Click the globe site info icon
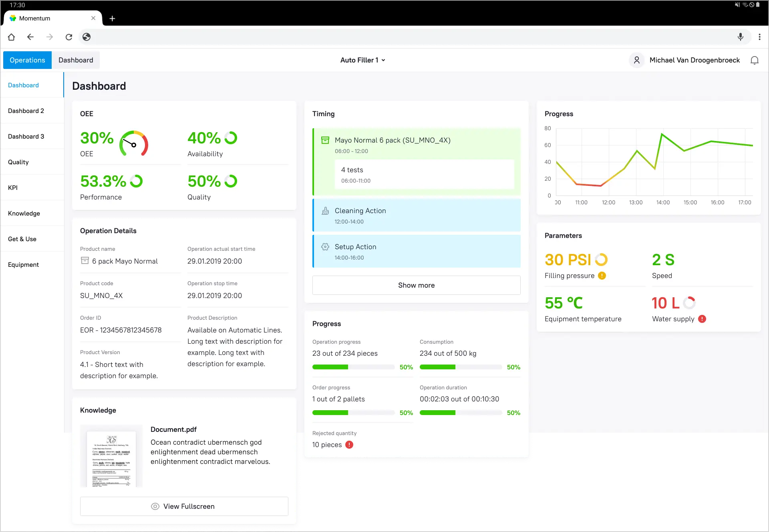The width and height of the screenshot is (769, 532). tap(87, 37)
